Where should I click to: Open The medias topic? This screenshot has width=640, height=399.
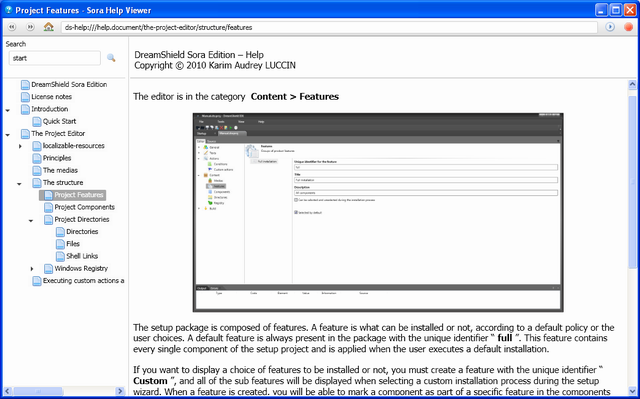60,170
